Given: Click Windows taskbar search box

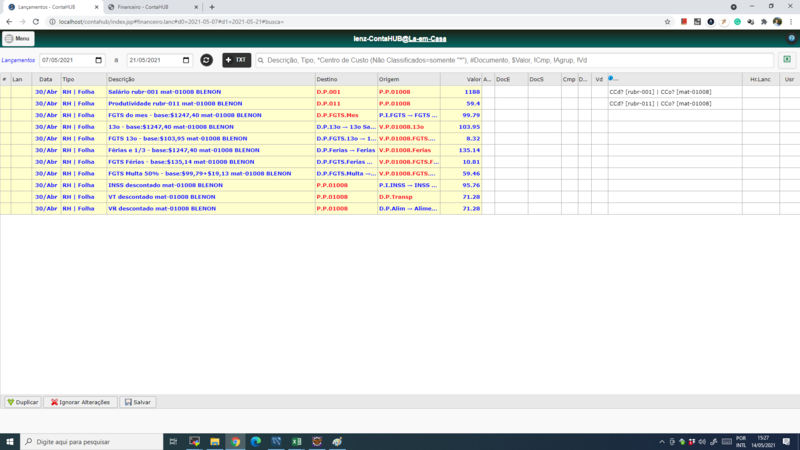Looking at the screenshot, I should coord(92,441).
